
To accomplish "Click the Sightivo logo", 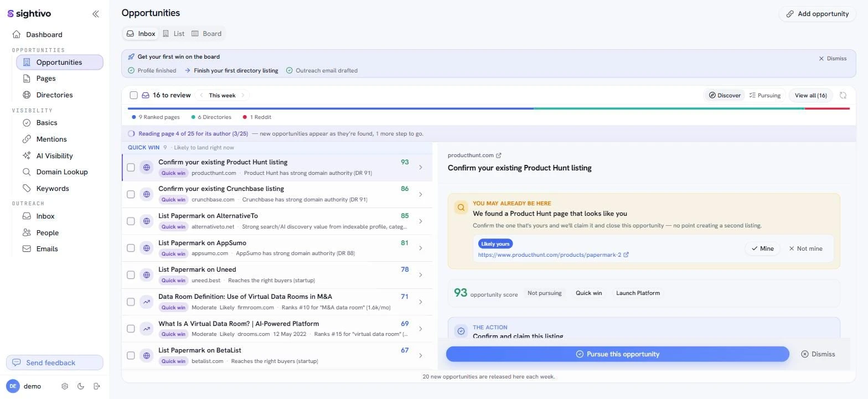I will (x=29, y=14).
